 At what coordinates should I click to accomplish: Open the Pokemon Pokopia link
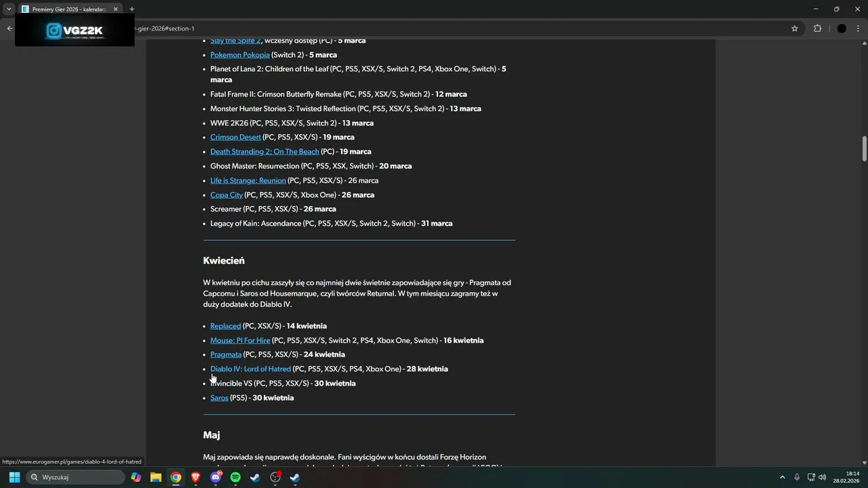click(x=240, y=55)
